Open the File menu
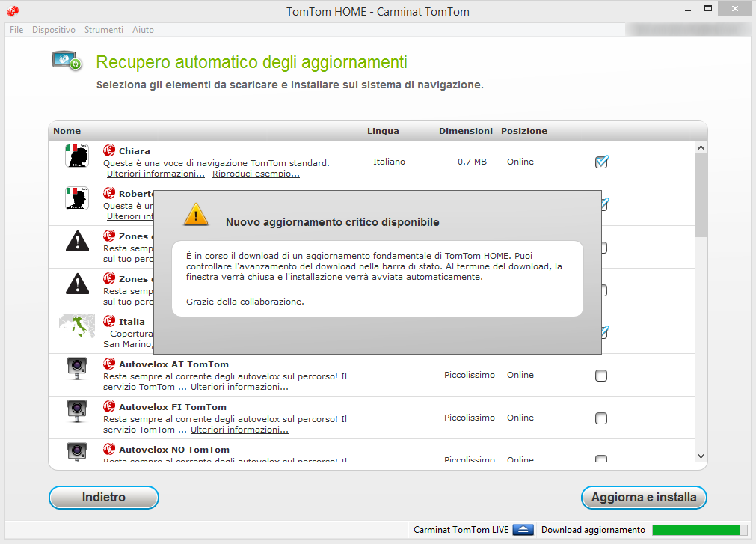756x544 pixels. [x=16, y=30]
